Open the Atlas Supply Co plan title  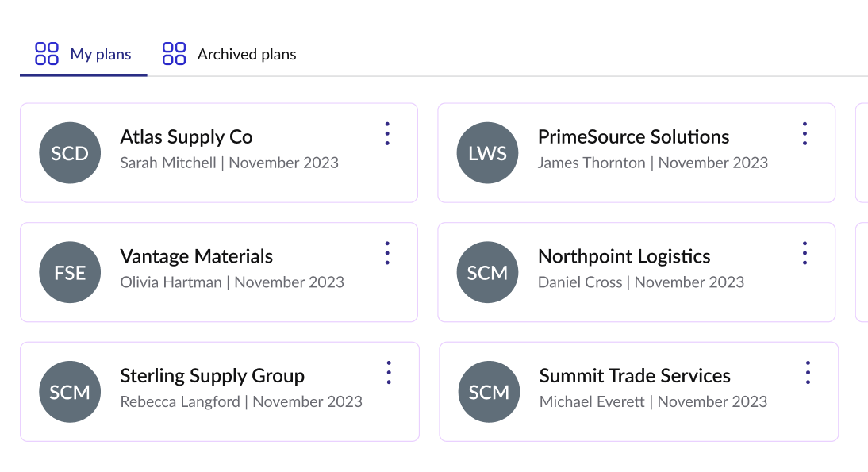186,137
